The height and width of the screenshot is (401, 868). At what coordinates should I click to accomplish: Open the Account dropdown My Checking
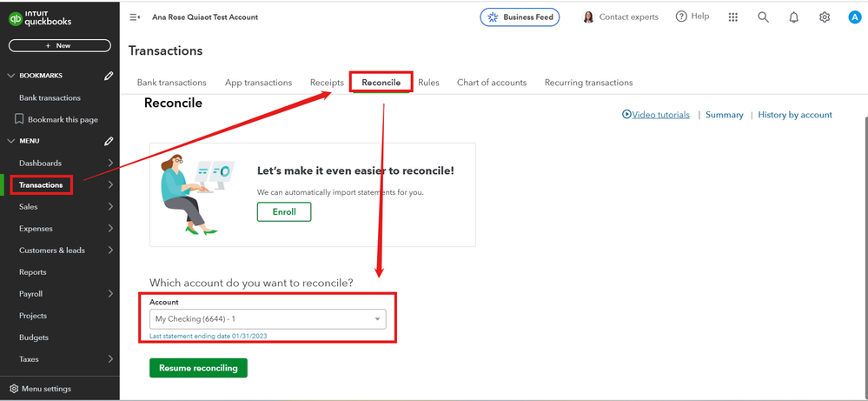pos(268,319)
